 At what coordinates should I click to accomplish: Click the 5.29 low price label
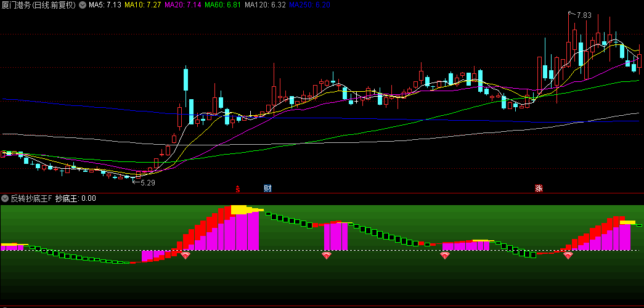coord(148,183)
